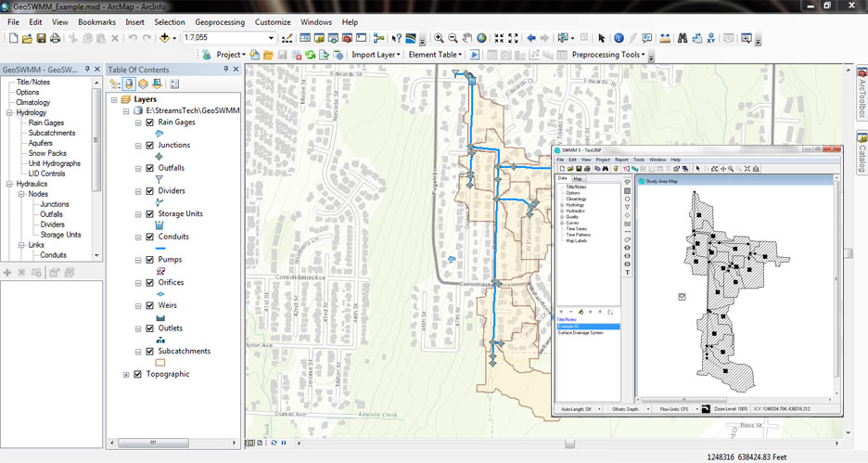Toggle the Conduits layer checkbox
868x463 pixels.
point(149,237)
